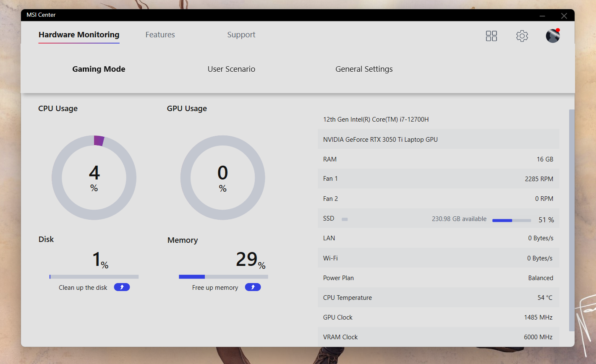Click the 'MSI Center' window title
Screen dimensions: 596x364
[41, 15]
